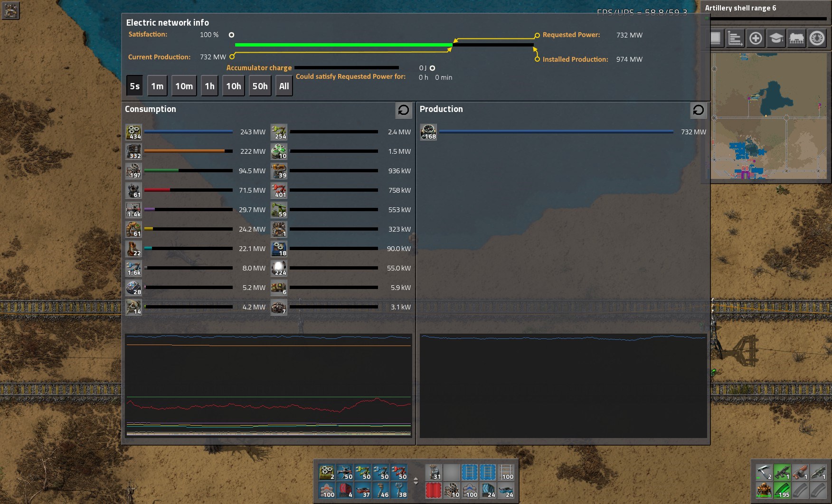The height and width of the screenshot is (504, 832).
Task: Click the steam turbine producer icon at 732 MW
Action: 428,132
